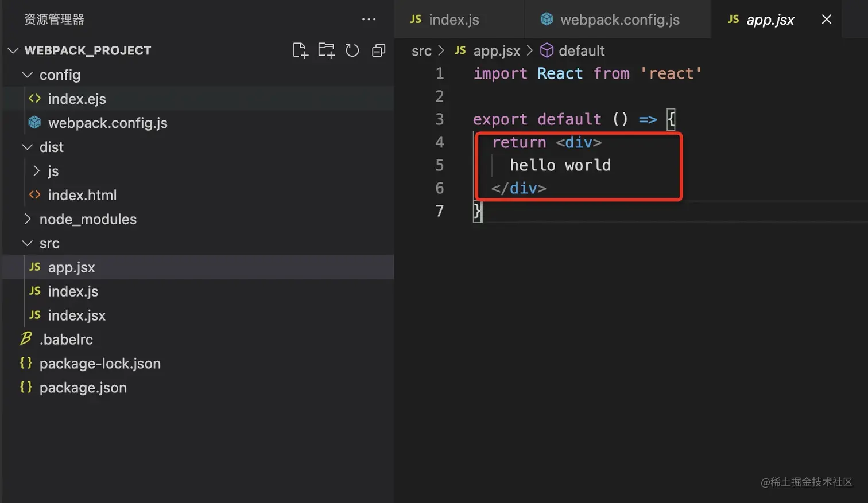Open index.js in the src folder
Viewport: 868px width, 503px height.
coord(198,291)
